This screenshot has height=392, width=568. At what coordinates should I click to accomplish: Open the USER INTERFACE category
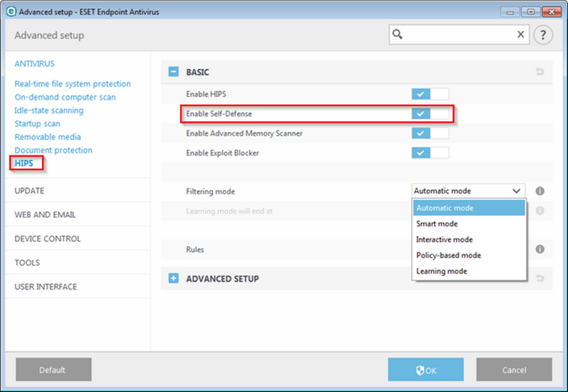[x=46, y=286]
